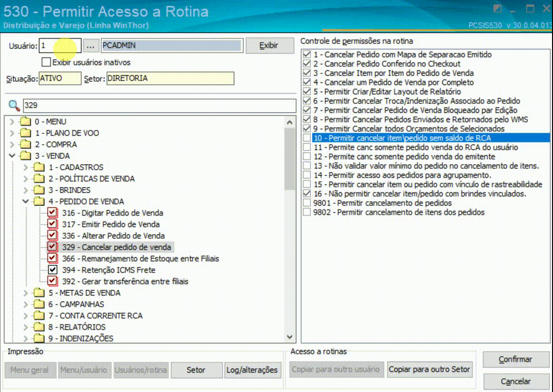Click the Setor print button
Screen dimensions: 553x392
[x=196, y=370]
